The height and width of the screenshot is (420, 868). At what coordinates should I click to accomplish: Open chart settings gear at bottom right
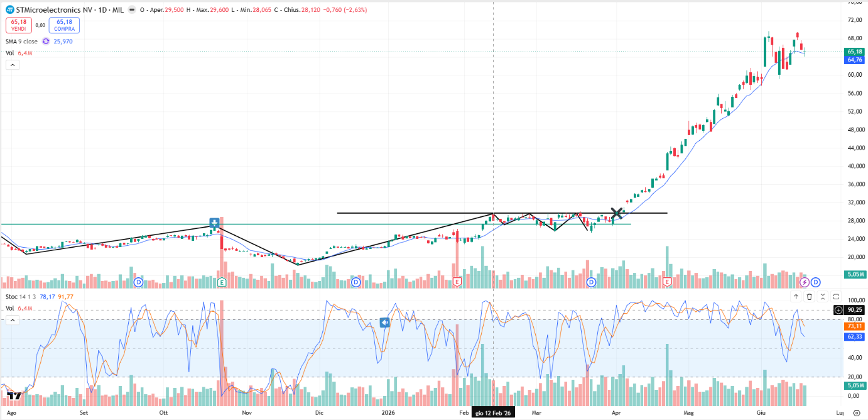857,413
